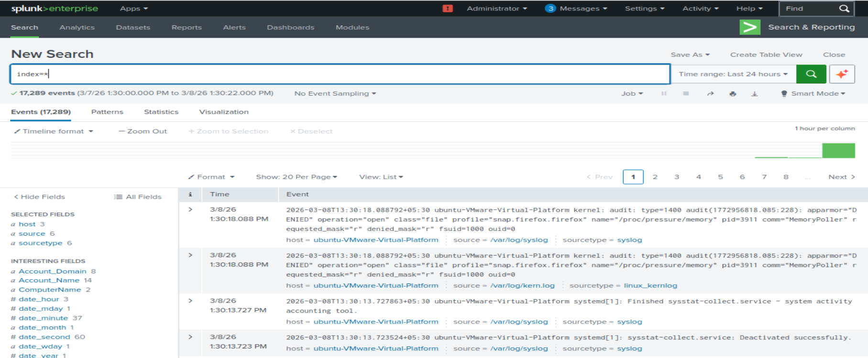Stop the search job
Screen dimensions: 868x358
[x=686, y=94]
